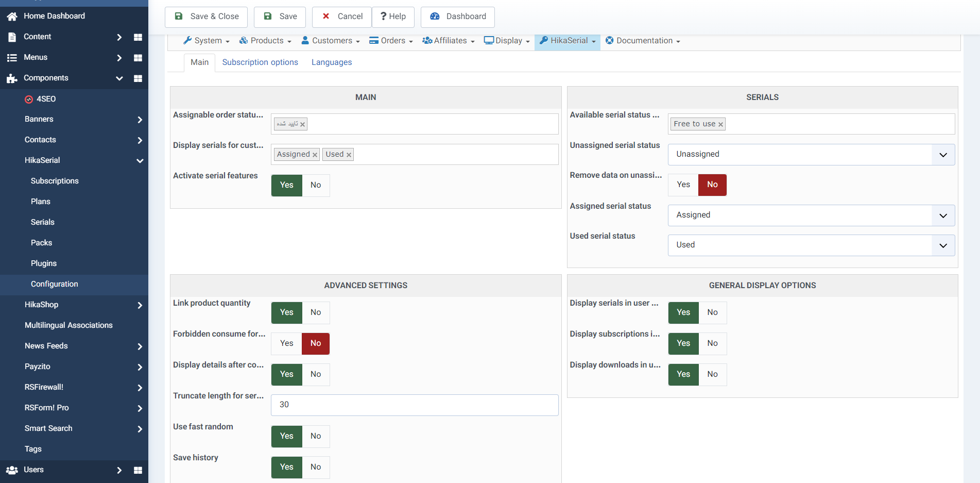980x483 pixels.
Task: Click the Save & Close button
Action: click(206, 16)
